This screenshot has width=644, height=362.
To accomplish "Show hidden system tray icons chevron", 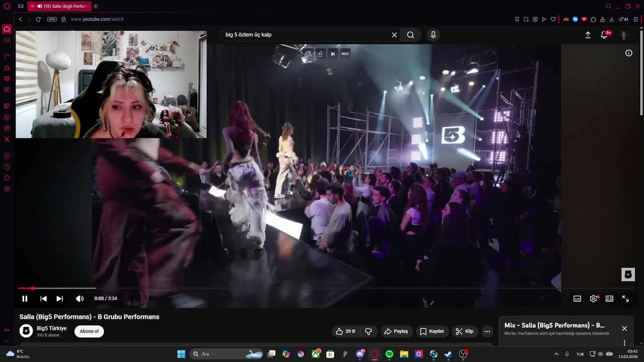I will [556, 354].
